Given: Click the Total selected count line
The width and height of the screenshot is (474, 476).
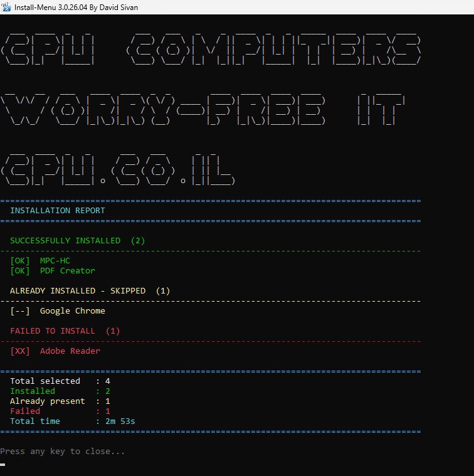Looking at the screenshot, I should 60,381.
